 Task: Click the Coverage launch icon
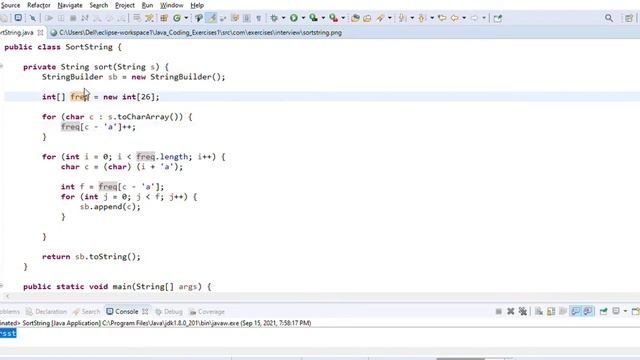(x=313, y=18)
